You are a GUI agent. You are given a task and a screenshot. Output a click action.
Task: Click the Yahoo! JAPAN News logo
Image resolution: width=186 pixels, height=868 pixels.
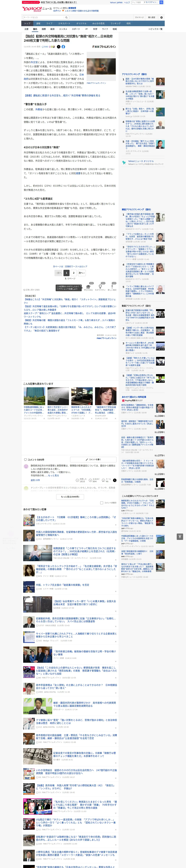pos(37,9)
